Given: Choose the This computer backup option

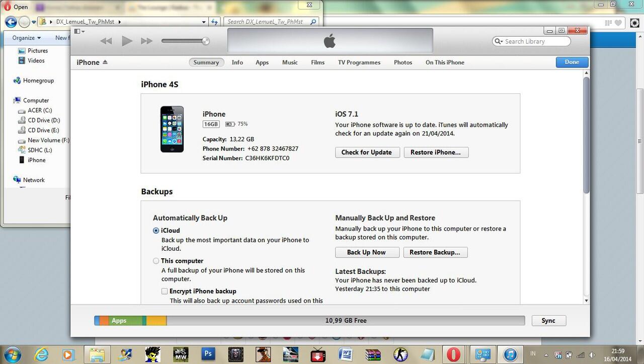Looking at the screenshot, I should 156,261.
